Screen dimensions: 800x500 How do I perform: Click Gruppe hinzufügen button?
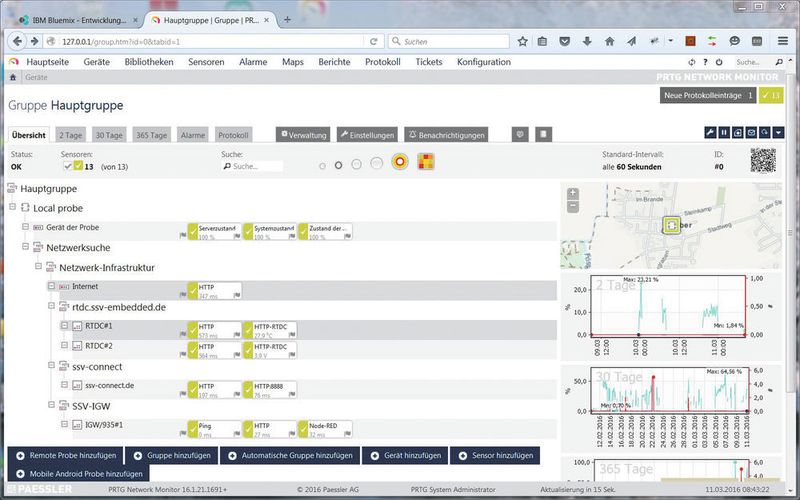tap(171, 456)
